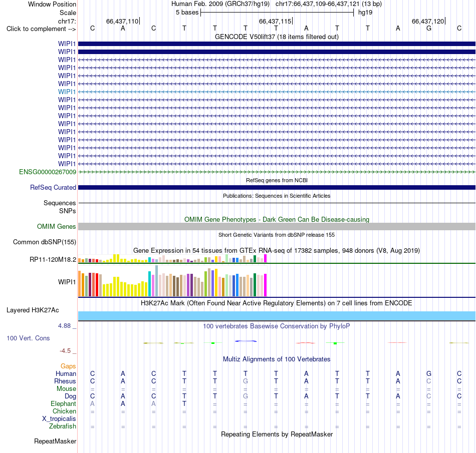Click the SNPs track label
476x453 pixels.
point(68,211)
